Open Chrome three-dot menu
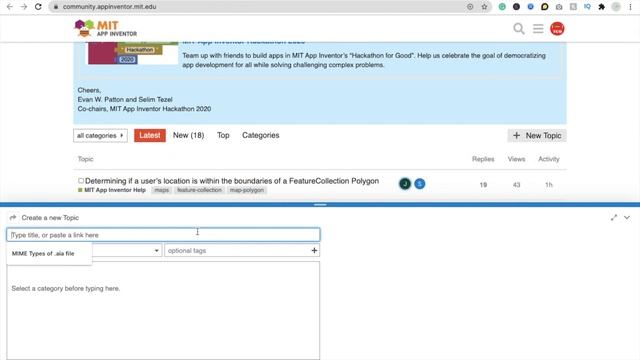 pyautogui.click(x=630, y=7)
